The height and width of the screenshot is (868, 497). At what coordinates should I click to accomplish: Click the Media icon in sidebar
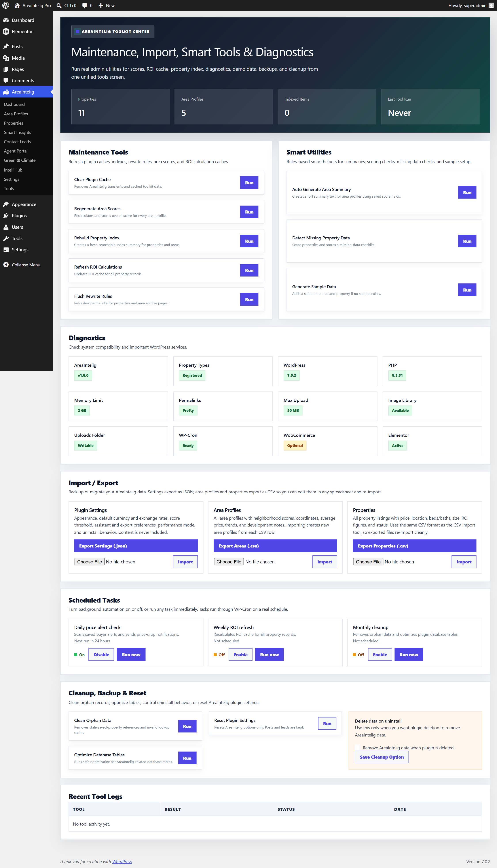tap(6, 58)
